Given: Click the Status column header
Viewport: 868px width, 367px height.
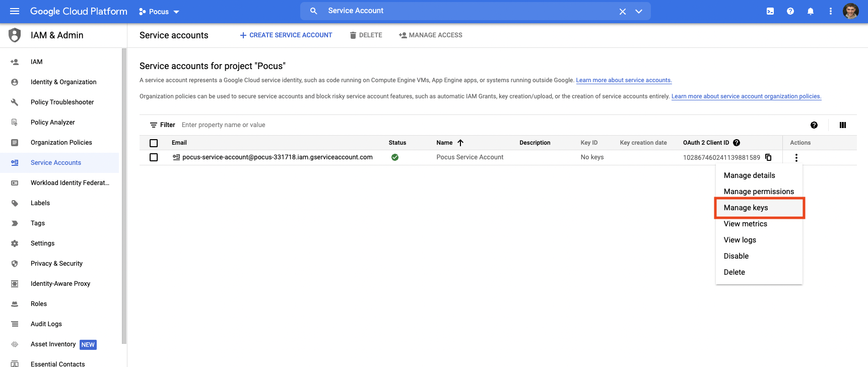Looking at the screenshot, I should 397,143.
